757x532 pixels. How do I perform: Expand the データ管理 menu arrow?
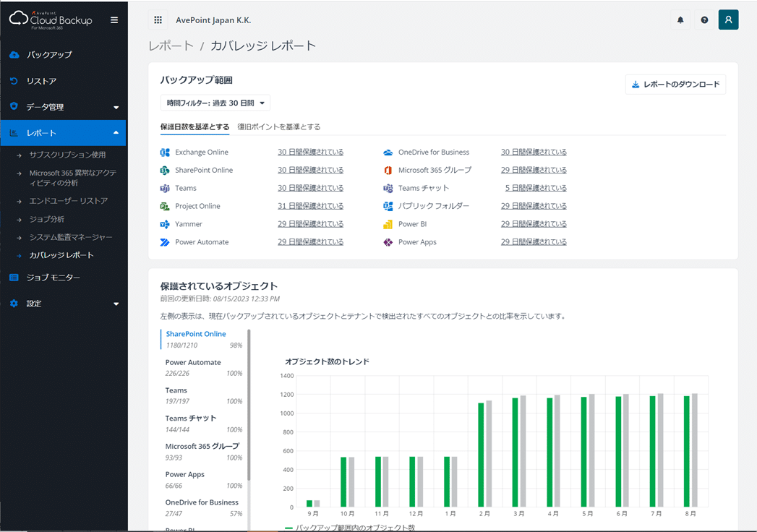[116, 107]
